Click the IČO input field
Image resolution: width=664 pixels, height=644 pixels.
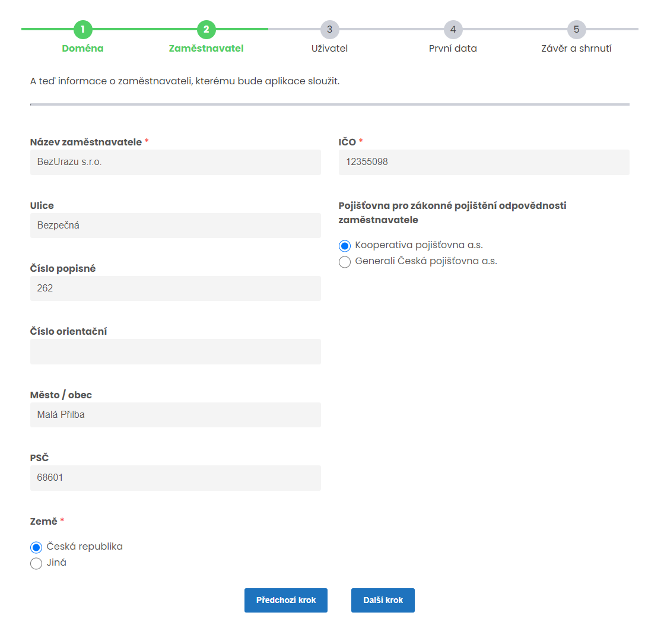click(484, 162)
